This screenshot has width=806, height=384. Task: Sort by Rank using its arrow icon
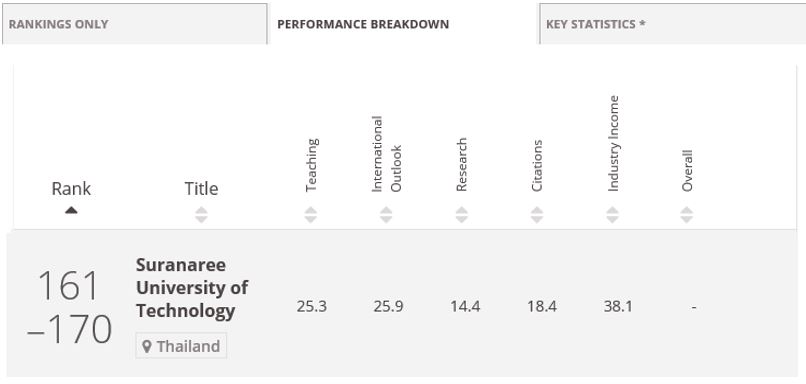71,210
